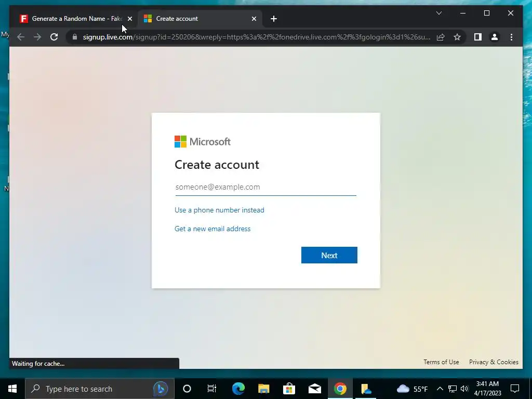This screenshot has height=399, width=532.
Task: Click the Chrome taskbar icon
Action: [x=340, y=389]
